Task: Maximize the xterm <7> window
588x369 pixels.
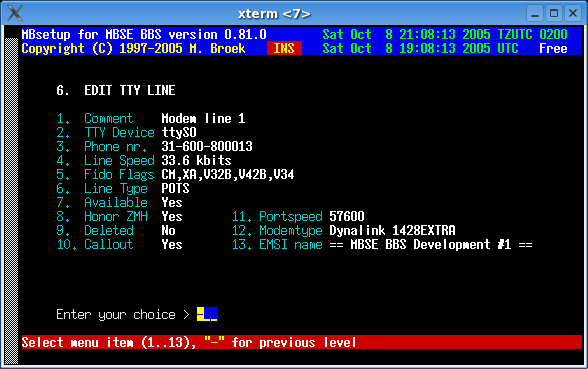Action: click(x=554, y=14)
